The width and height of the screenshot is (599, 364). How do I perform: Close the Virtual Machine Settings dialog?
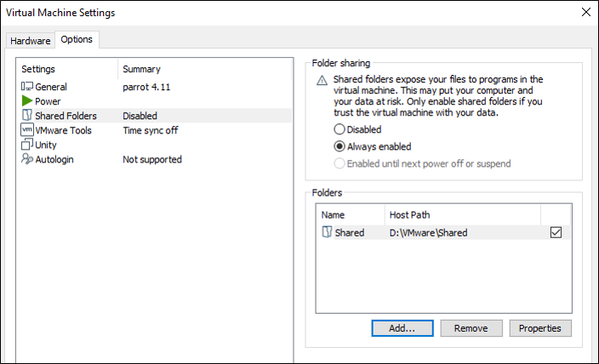tap(585, 13)
